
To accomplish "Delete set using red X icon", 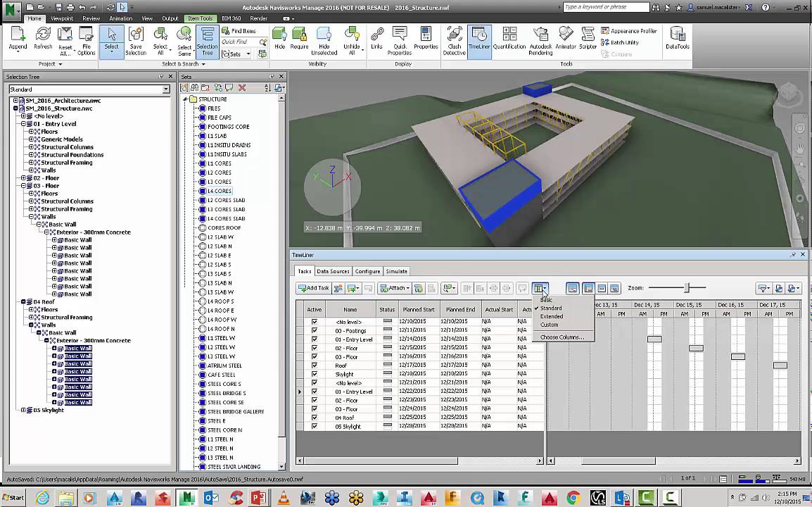I will (242, 87).
